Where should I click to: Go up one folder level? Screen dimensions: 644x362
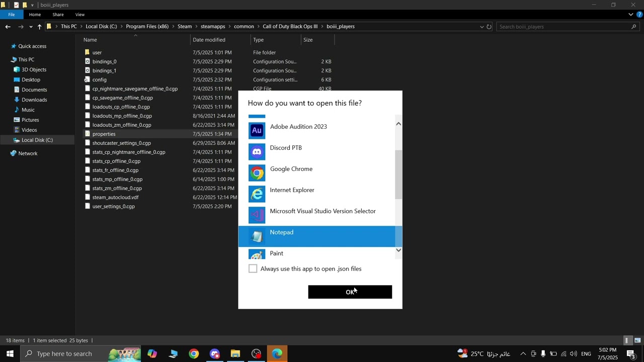tap(39, 27)
